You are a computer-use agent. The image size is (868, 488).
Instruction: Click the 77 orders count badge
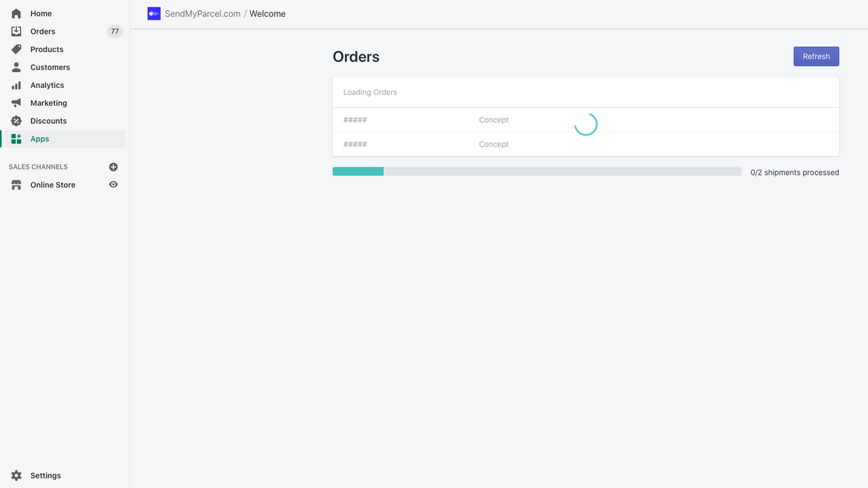tap(115, 31)
